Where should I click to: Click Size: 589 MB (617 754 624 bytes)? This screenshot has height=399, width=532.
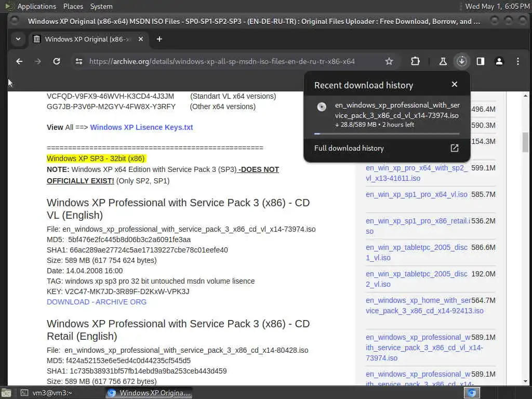(x=102, y=260)
